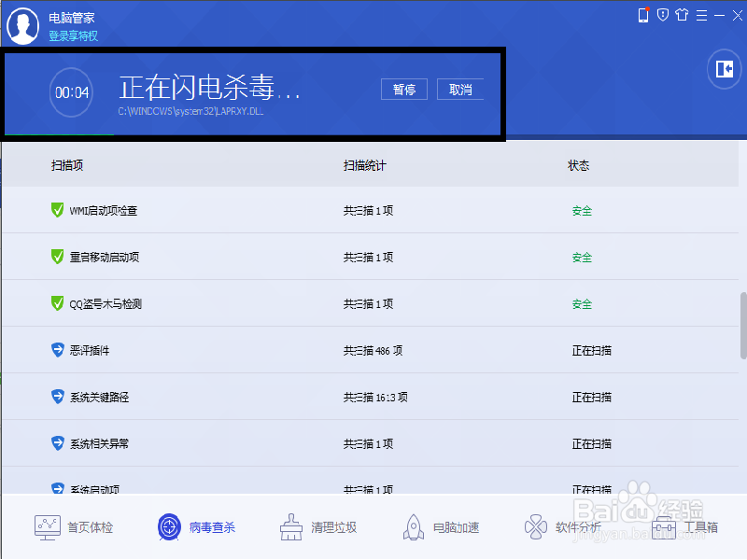Click the user avatar icon

coord(22,26)
